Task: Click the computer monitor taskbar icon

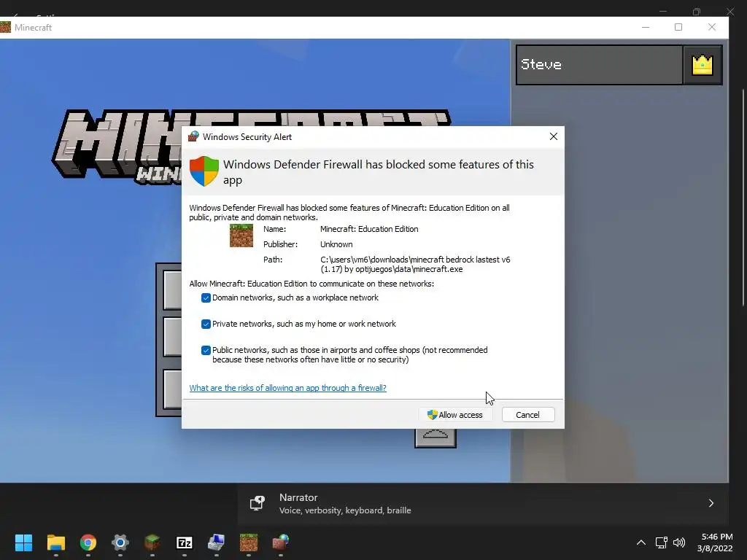Action: tap(216, 542)
